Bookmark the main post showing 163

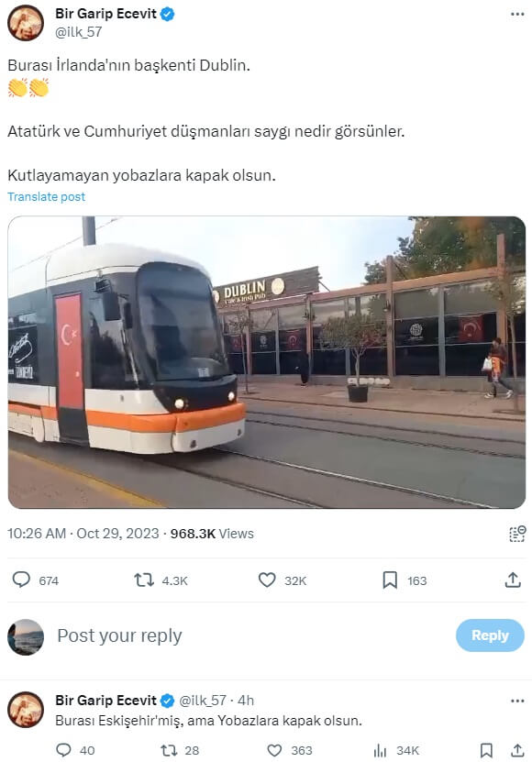click(x=390, y=580)
